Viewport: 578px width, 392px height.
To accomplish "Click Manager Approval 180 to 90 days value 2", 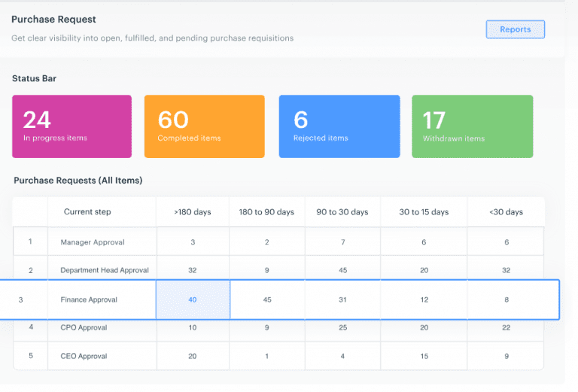I will 267,242.
